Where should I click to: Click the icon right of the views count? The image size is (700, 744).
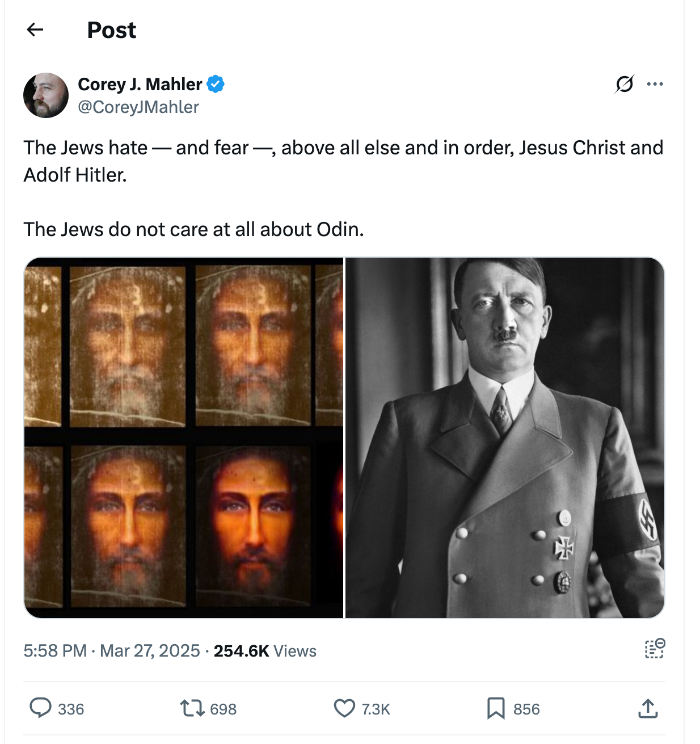(655, 649)
